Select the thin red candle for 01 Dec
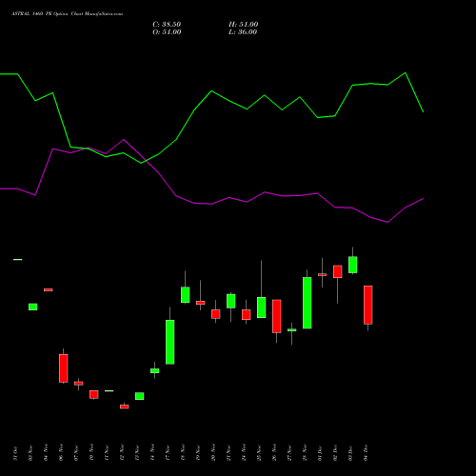Viewport: 476px width, 476px height. tap(323, 274)
